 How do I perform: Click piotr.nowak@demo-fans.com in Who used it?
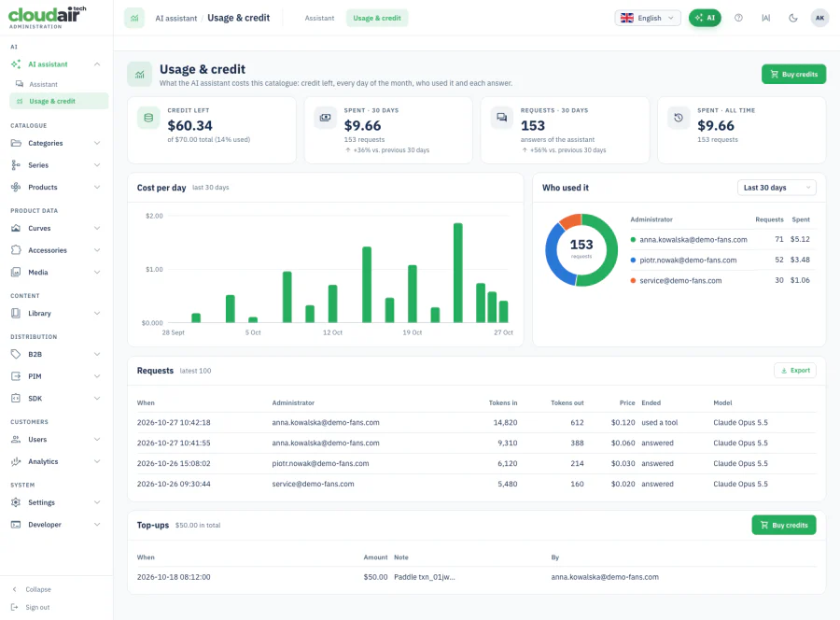click(x=688, y=260)
